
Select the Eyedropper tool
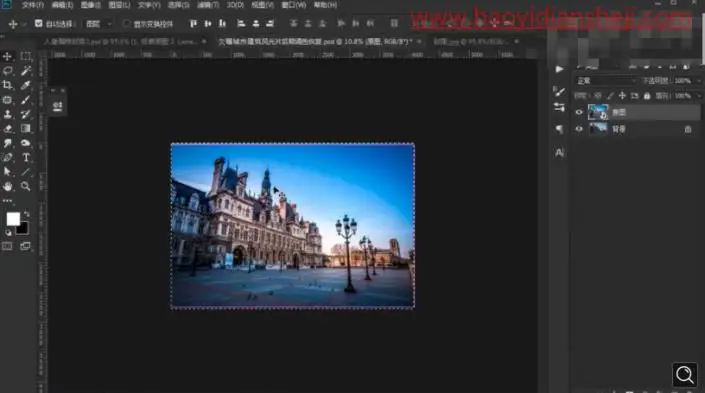tap(26, 85)
